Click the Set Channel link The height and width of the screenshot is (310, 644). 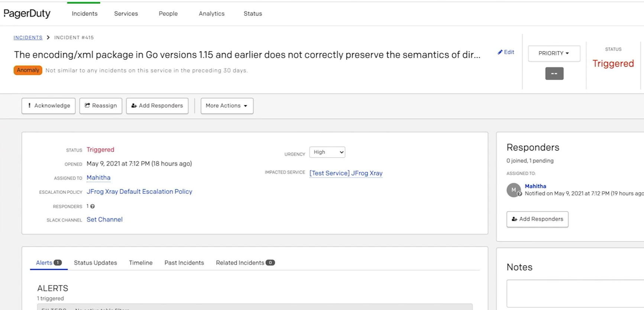pyautogui.click(x=104, y=220)
